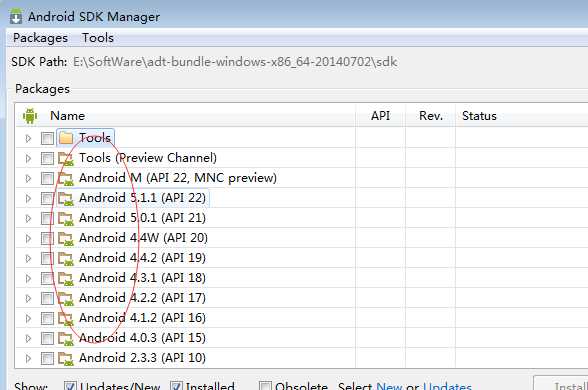Click the Android robot icon in header
Image resolution: width=588 pixels, height=390 pixels.
30,116
